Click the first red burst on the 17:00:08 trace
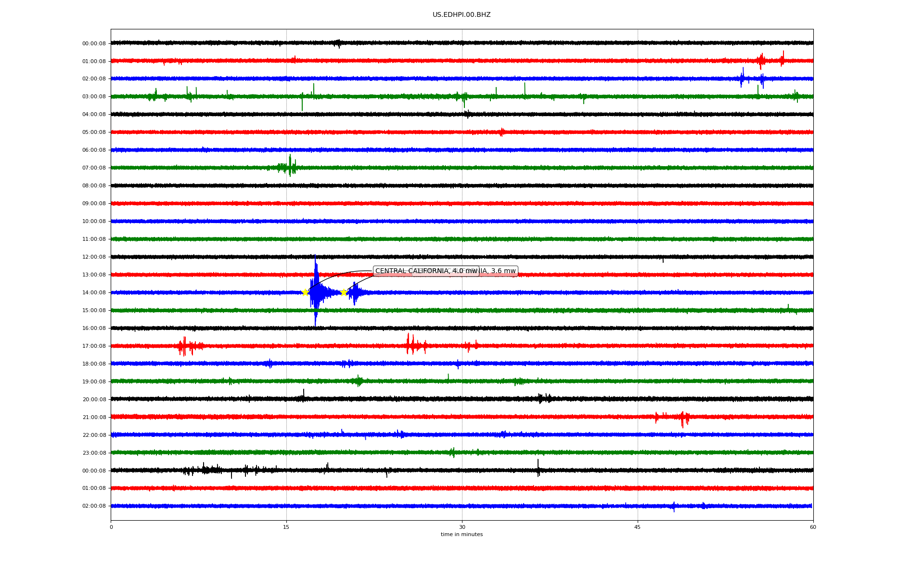924x578 pixels. [185, 346]
